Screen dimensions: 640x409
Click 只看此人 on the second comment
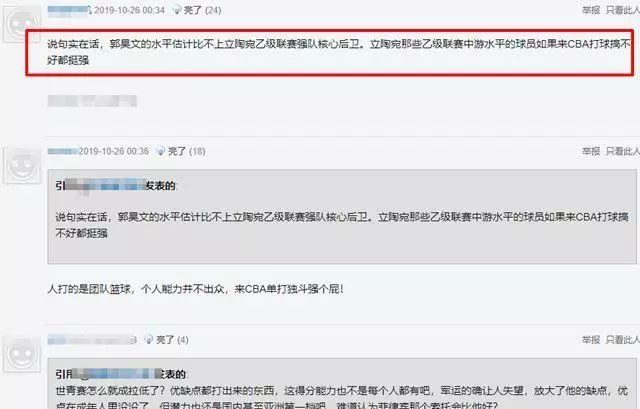click(622, 151)
